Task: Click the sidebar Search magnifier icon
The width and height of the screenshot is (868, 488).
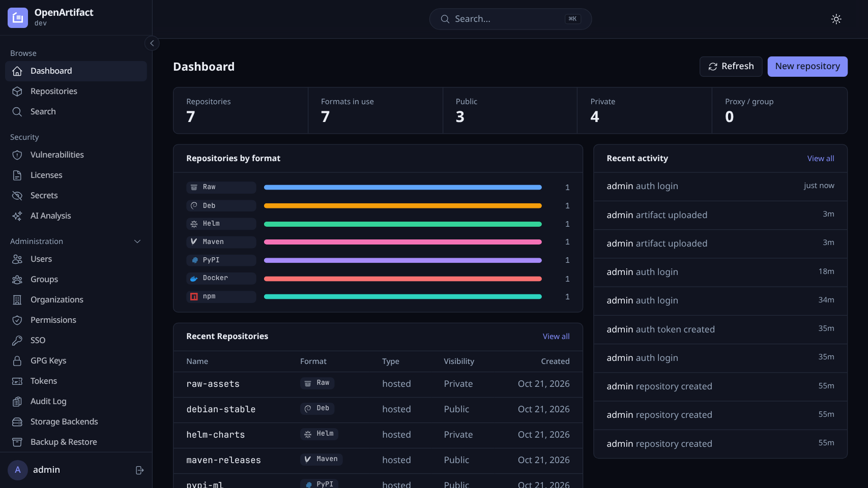Action: pyautogui.click(x=17, y=112)
